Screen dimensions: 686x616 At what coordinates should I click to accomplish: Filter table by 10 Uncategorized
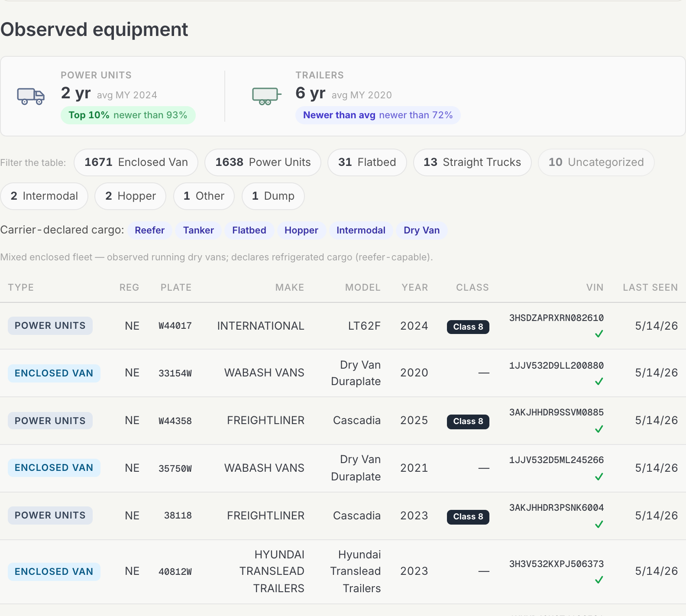pyautogui.click(x=596, y=162)
